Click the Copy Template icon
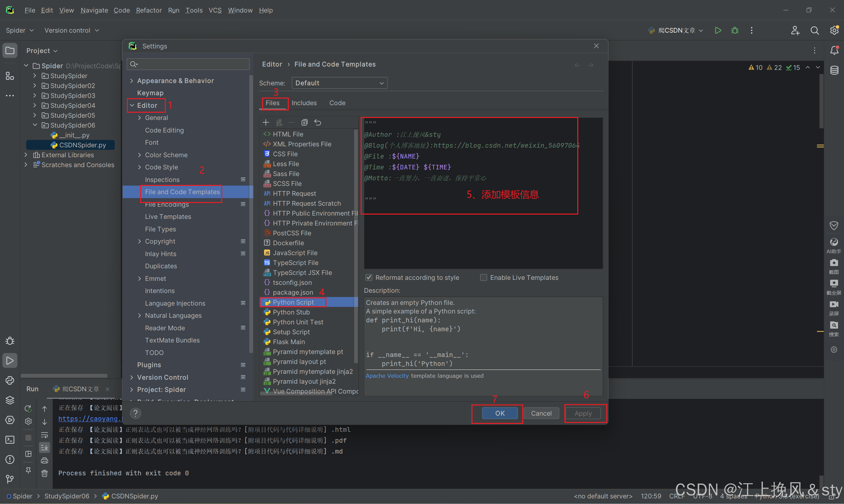 pos(304,122)
